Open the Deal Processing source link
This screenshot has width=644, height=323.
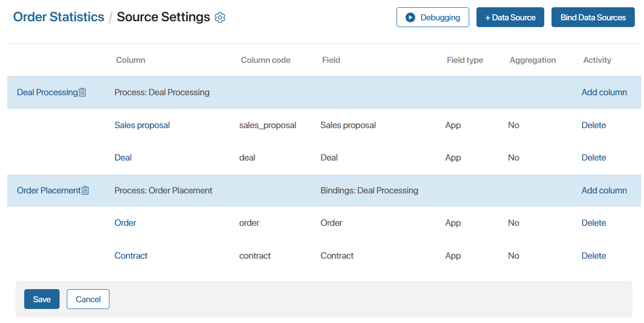47,92
